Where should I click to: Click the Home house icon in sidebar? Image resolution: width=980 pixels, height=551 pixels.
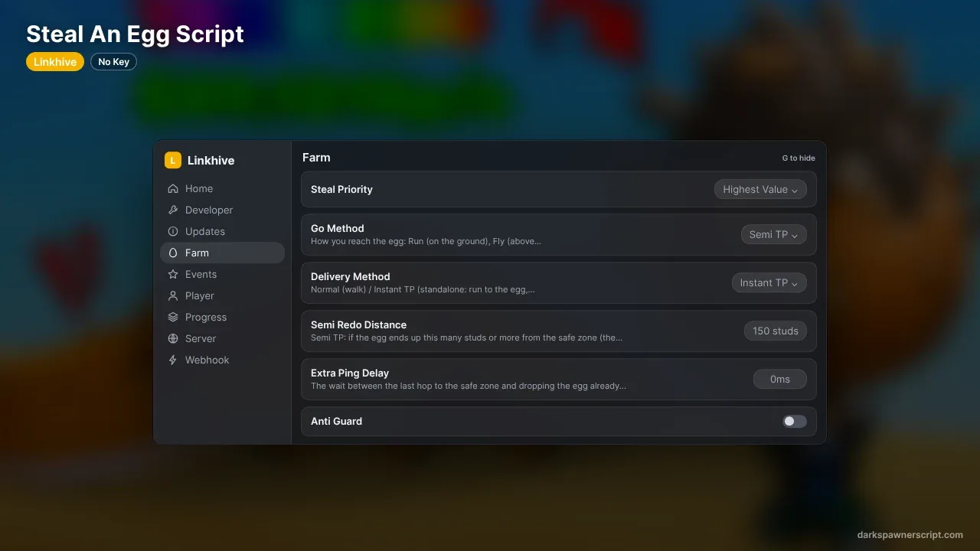172,188
